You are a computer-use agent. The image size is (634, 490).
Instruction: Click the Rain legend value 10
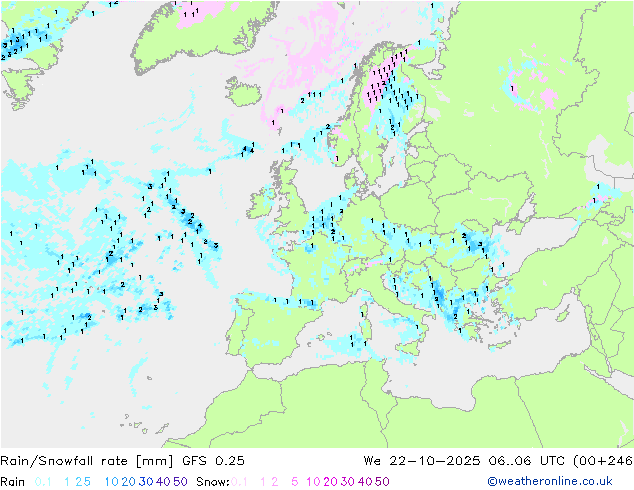(x=112, y=482)
